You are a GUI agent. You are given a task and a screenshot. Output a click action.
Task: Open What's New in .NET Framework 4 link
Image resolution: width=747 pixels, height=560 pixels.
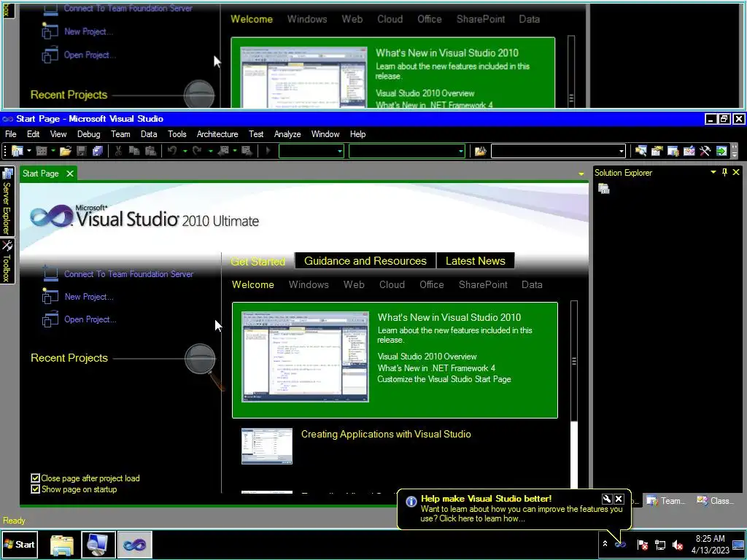point(436,368)
